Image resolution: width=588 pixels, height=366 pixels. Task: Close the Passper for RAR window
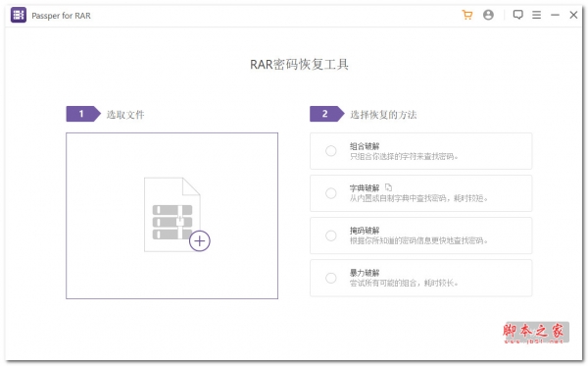coord(573,15)
